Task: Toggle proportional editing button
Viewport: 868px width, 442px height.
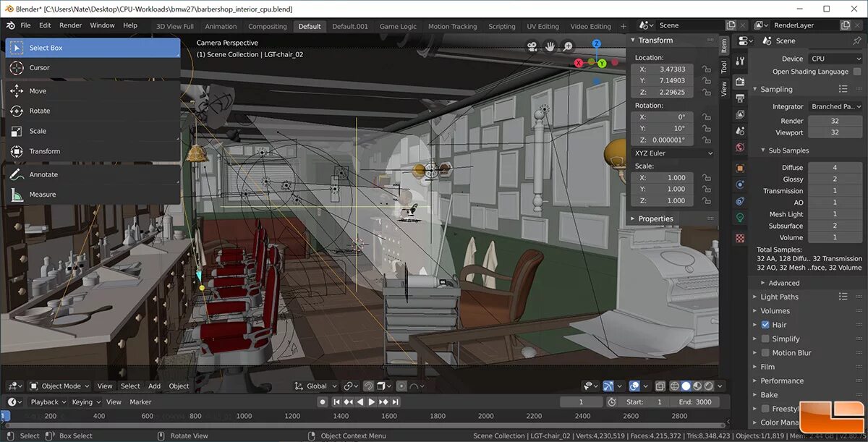Action: click(402, 386)
